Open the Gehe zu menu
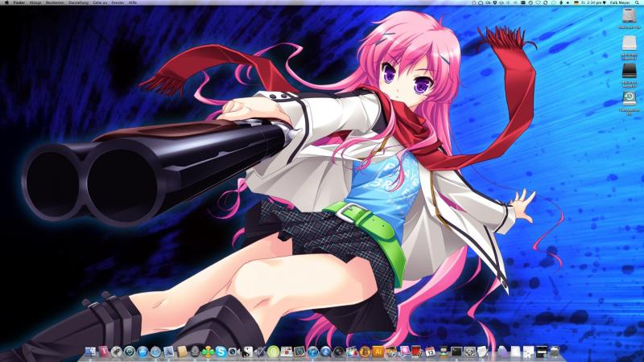Screen dimensions: 644x362 (x=100, y=2)
